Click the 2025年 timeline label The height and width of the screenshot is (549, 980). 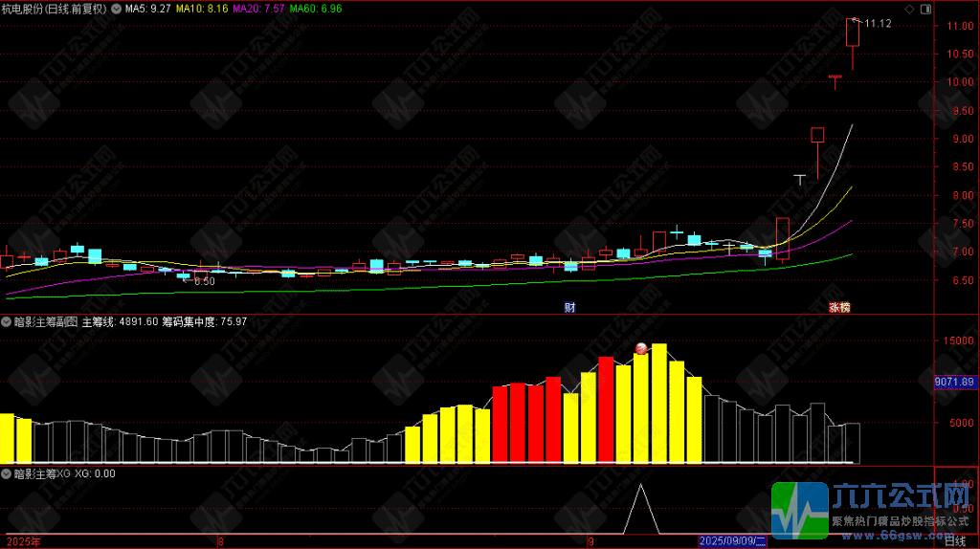click(x=23, y=541)
